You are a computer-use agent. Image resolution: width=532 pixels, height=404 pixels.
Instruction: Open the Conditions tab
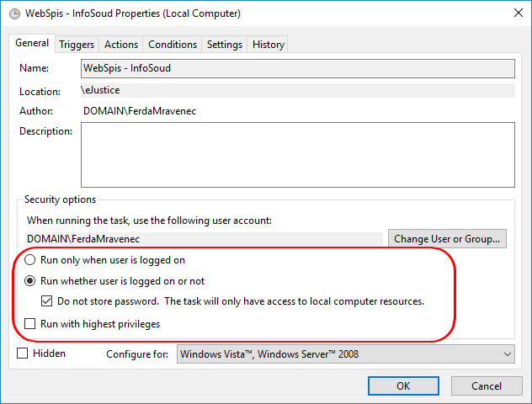(173, 45)
